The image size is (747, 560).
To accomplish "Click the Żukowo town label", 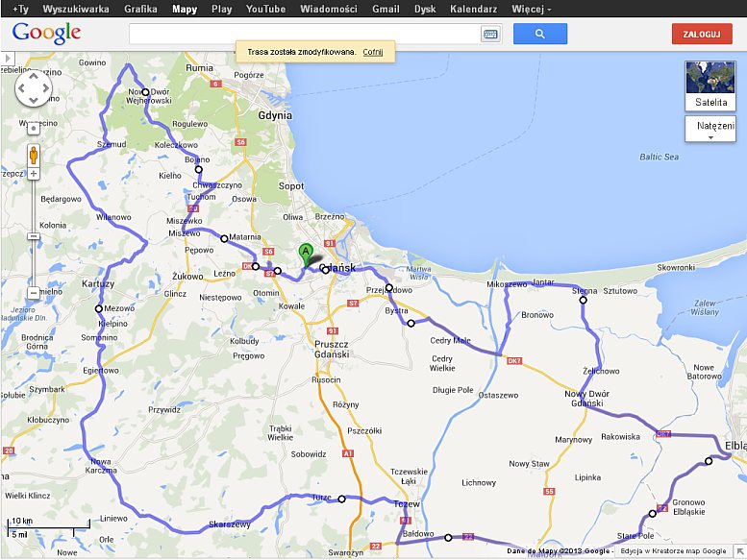I will coord(187,276).
